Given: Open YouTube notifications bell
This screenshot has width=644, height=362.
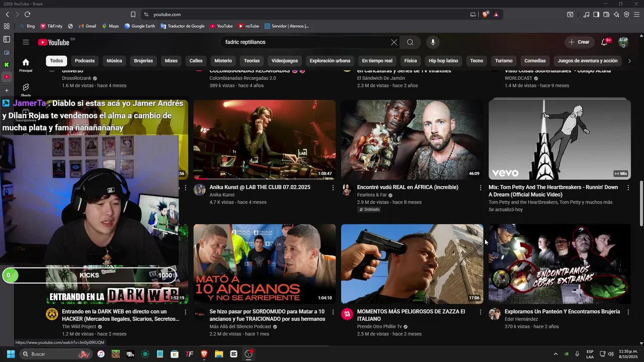Looking at the screenshot, I should (605, 42).
